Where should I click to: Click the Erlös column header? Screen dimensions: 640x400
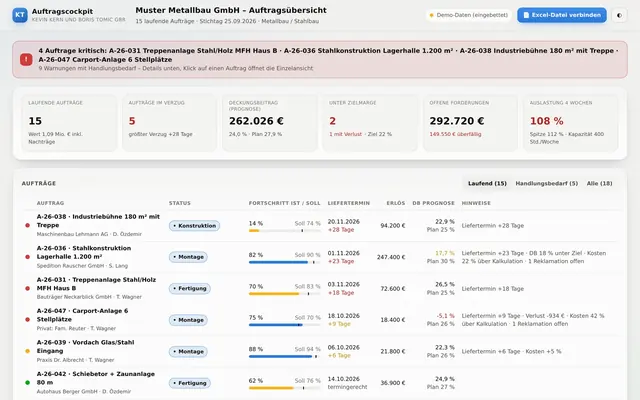396,203
